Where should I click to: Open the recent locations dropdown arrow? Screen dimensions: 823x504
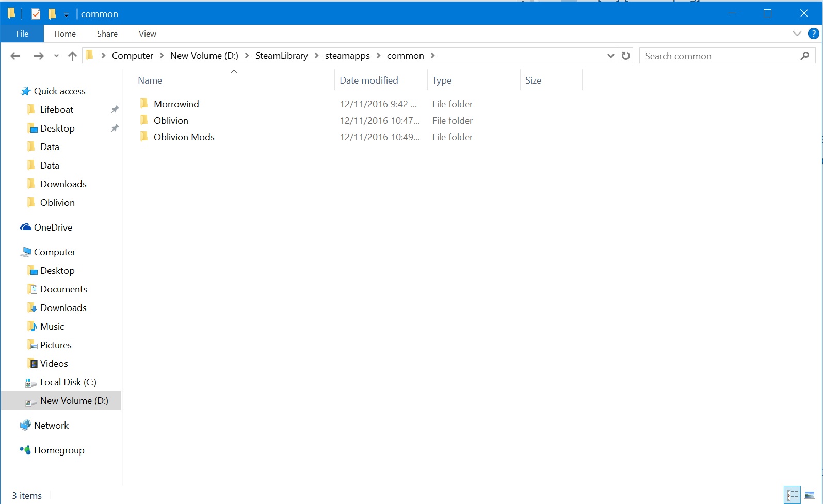(56, 56)
